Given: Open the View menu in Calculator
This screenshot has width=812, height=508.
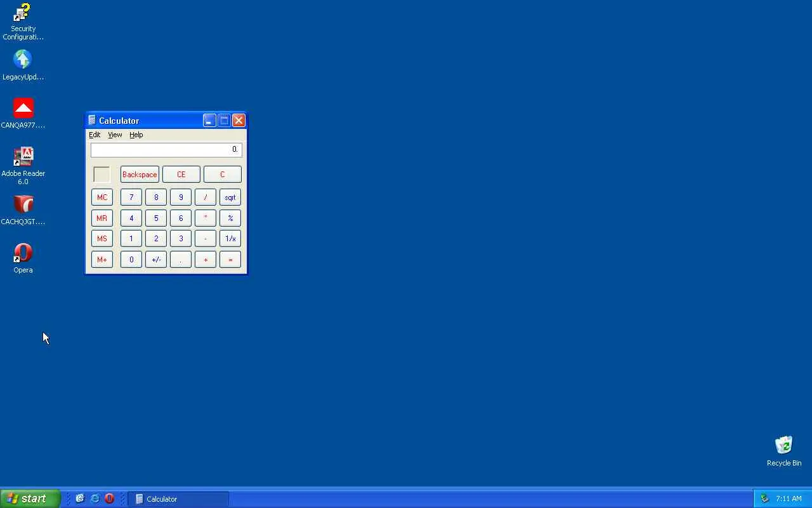Looking at the screenshot, I should coord(115,135).
